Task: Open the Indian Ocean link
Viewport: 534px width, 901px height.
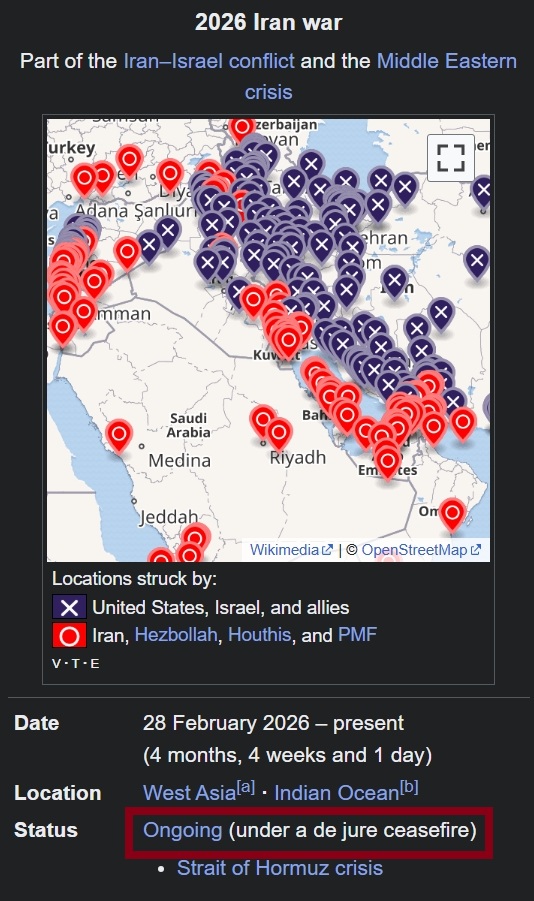Action: click(336, 793)
